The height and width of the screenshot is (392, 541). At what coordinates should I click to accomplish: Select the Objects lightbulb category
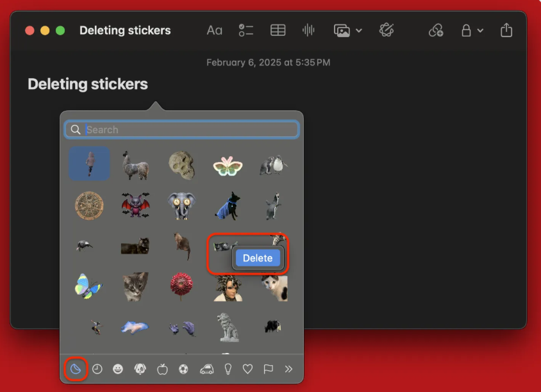(x=228, y=369)
